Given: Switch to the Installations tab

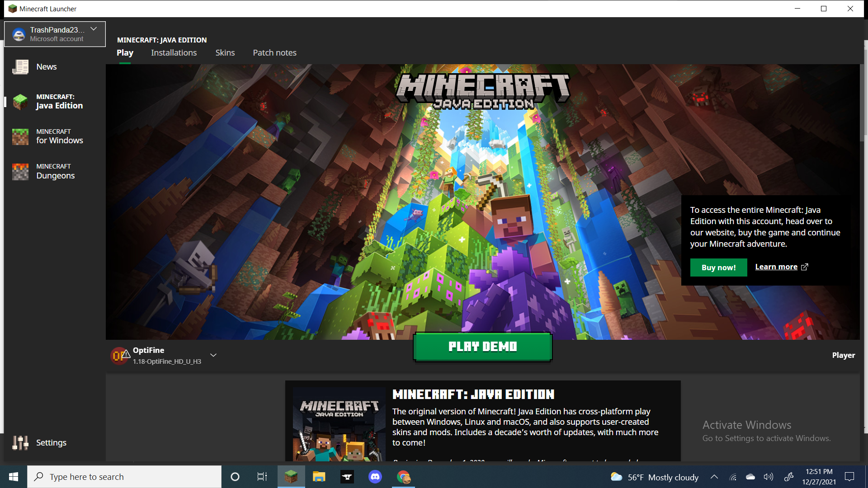Looking at the screenshot, I should (x=174, y=53).
